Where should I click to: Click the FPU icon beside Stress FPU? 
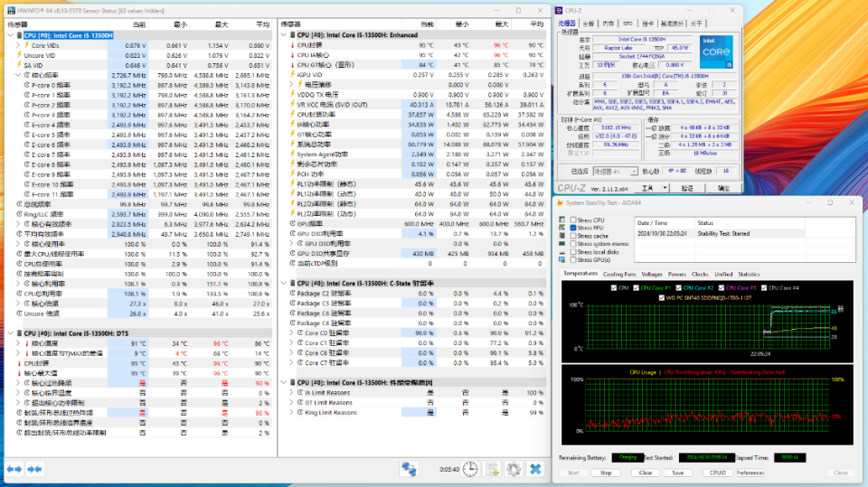click(561, 228)
